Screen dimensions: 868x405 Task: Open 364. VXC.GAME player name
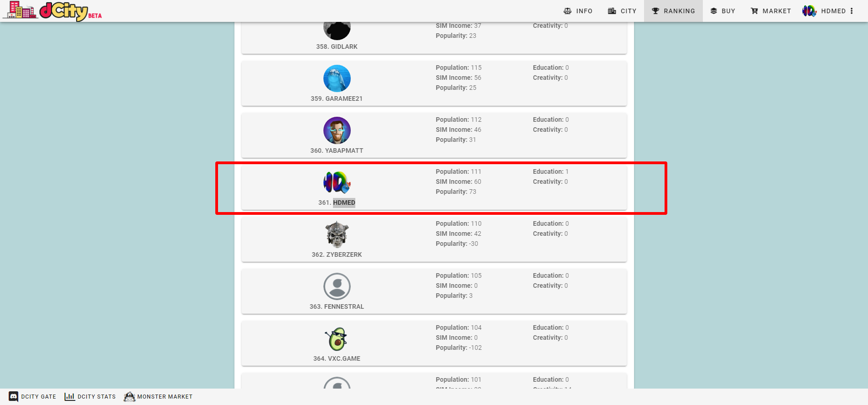(x=337, y=358)
